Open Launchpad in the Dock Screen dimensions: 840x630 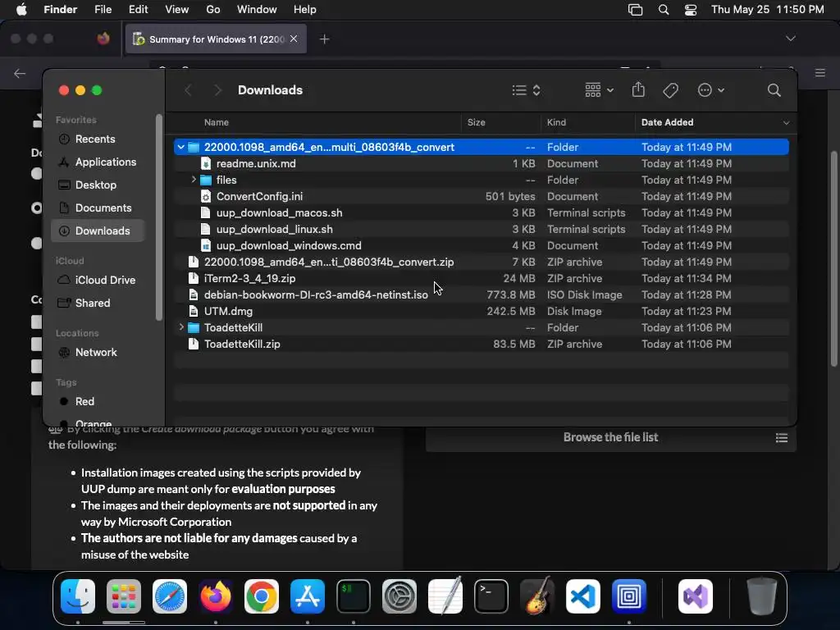pos(124,596)
